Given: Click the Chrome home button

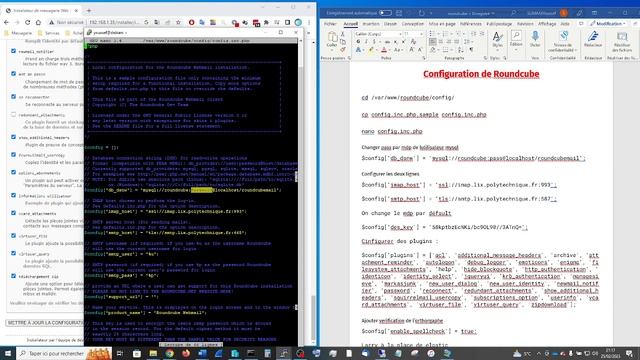Looking at the screenshot, I should (38, 22).
